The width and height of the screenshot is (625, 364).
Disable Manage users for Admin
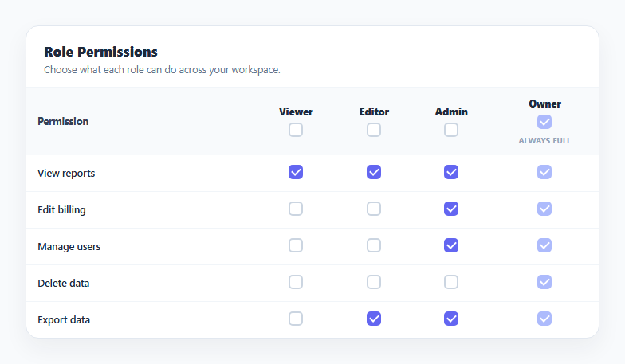click(451, 245)
